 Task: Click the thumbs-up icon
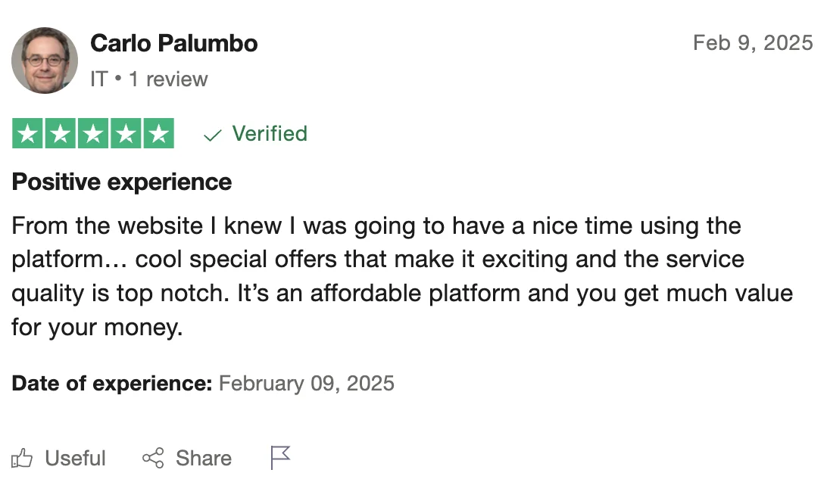click(x=22, y=458)
